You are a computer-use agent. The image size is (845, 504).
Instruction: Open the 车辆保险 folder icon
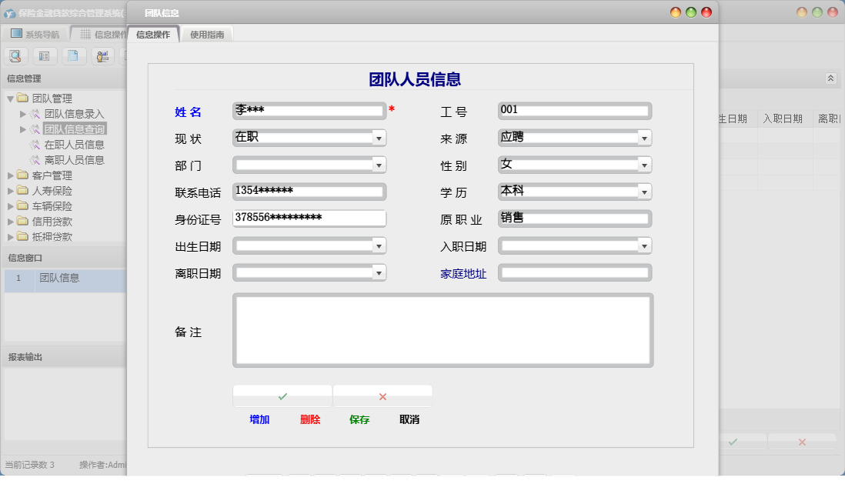(x=22, y=205)
